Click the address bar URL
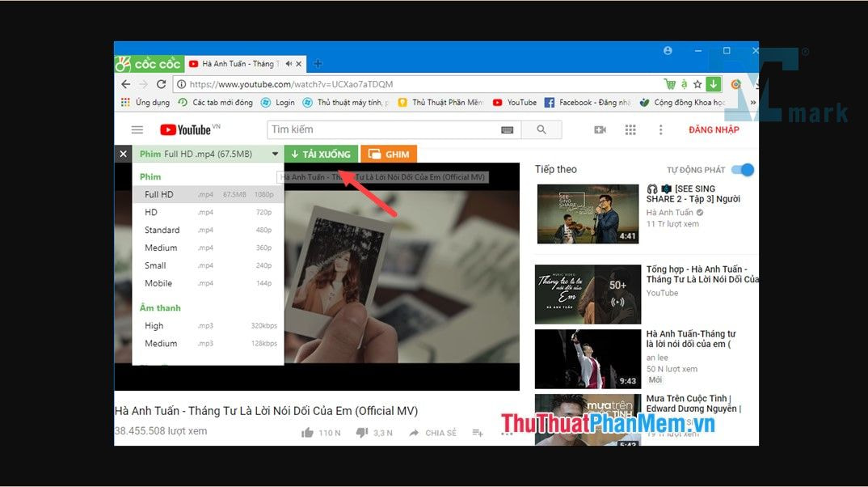868x487 pixels. click(x=291, y=84)
